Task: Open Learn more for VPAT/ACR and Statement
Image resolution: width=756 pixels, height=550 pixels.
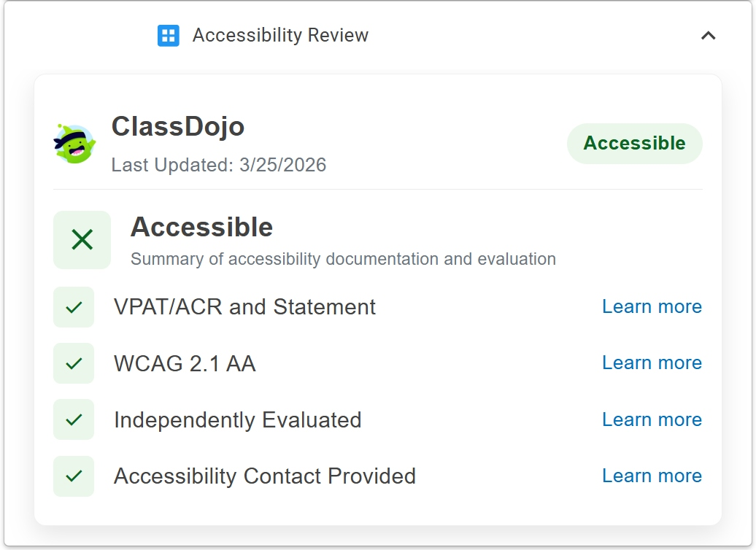Action: pyautogui.click(x=652, y=307)
